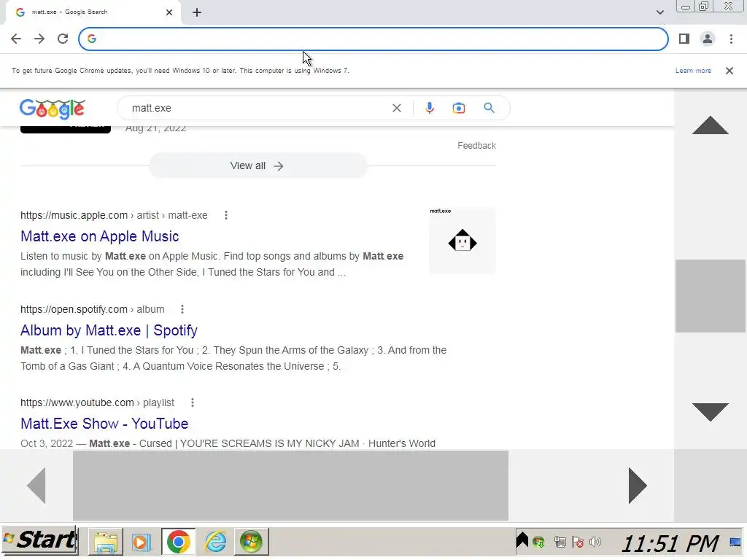Click the View all button
This screenshot has width=747, height=560.
[258, 166]
